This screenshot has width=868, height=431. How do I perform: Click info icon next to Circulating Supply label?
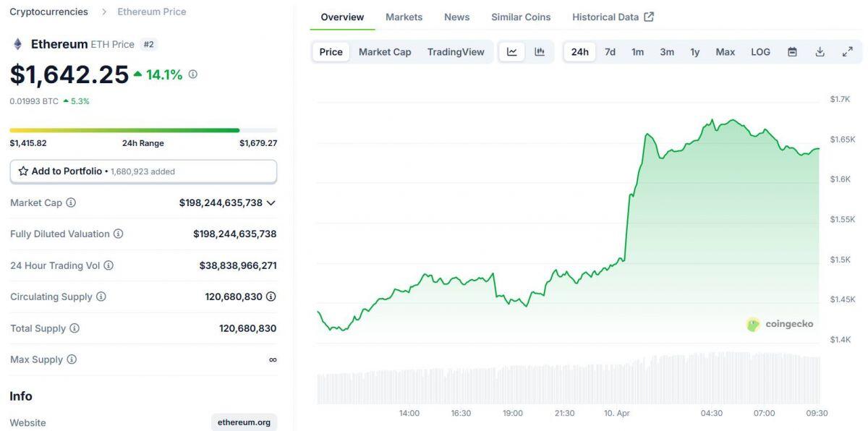point(101,296)
